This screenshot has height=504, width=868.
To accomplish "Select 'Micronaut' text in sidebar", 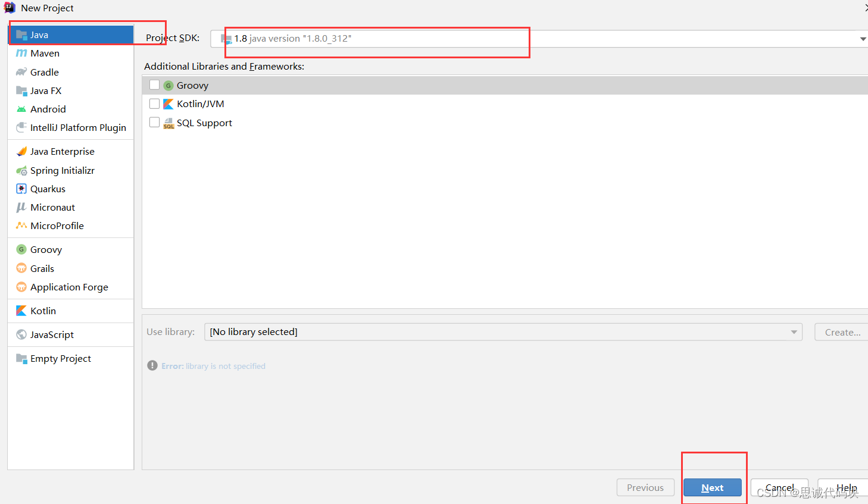I will pyautogui.click(x=52, y=208).
